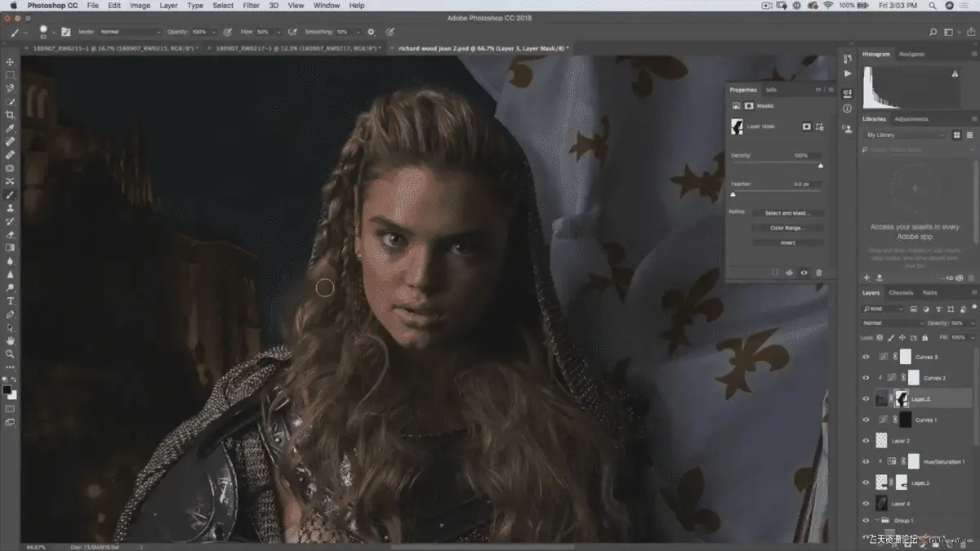
Task: Select the Move tool
Action: (10, 61)
